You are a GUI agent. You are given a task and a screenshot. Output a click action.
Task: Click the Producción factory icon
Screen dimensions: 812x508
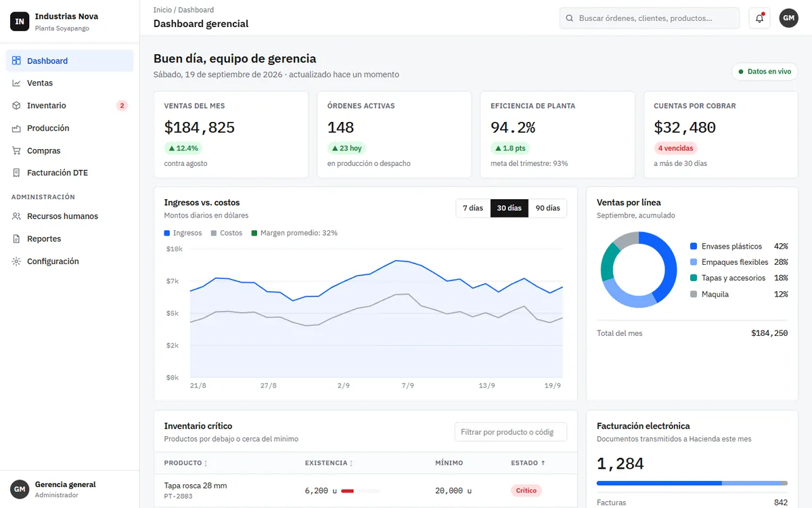16,128
